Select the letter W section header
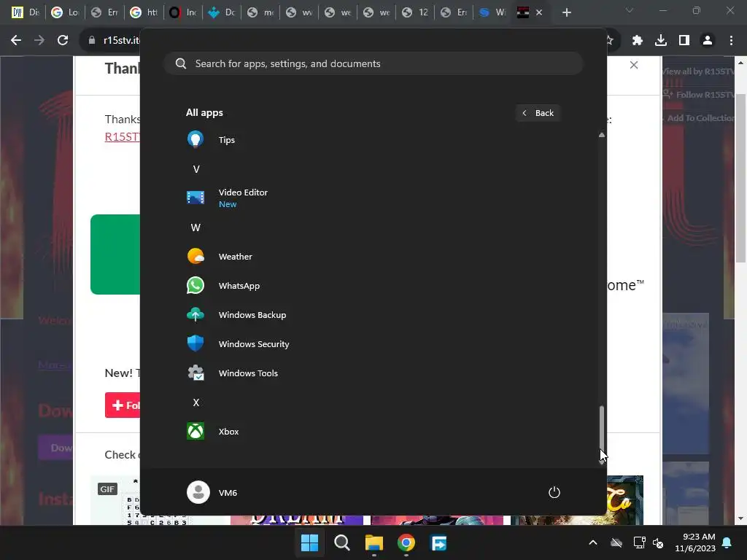The height and width of the screenshot is (560, 747). coord(196,227)
